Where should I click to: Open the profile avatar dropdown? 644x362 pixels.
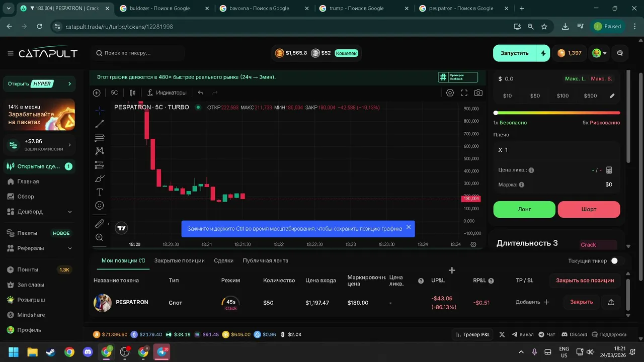pyautogui.click(x=599, y=53)
